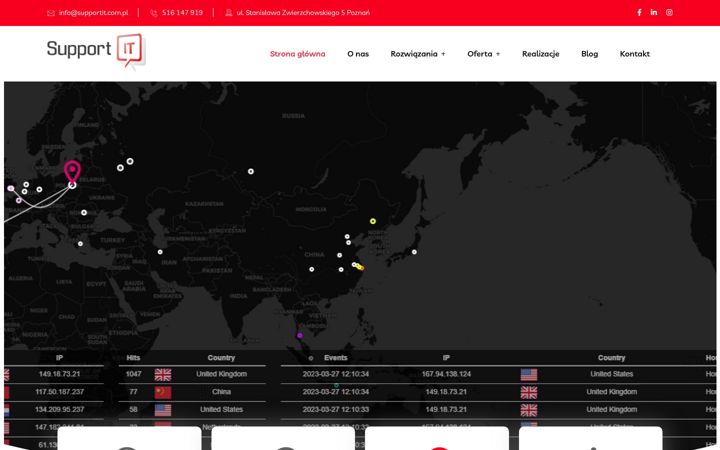Click IP 117.50.187.237 in the table
This screenshot has height=450, width=720.
(x=59, y=392)
